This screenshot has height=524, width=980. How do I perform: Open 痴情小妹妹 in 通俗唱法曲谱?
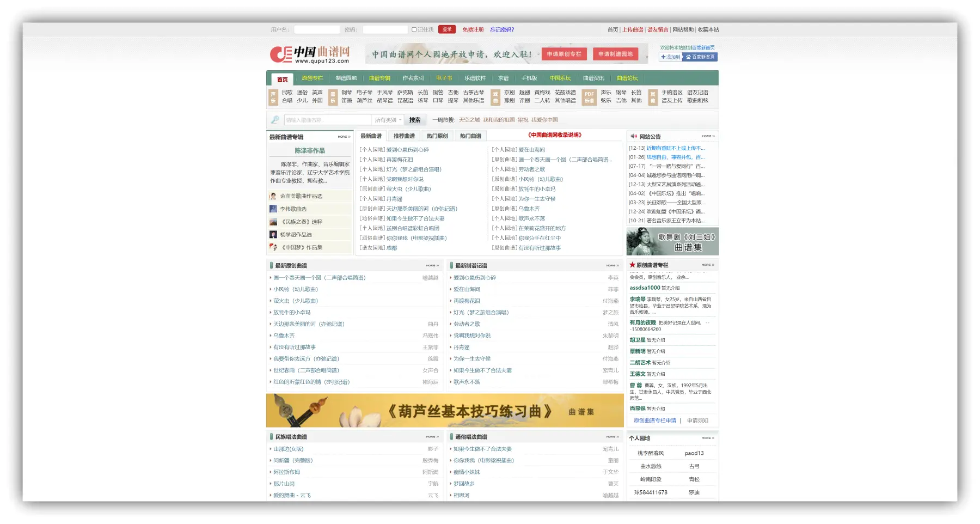[x=467, y=472]
